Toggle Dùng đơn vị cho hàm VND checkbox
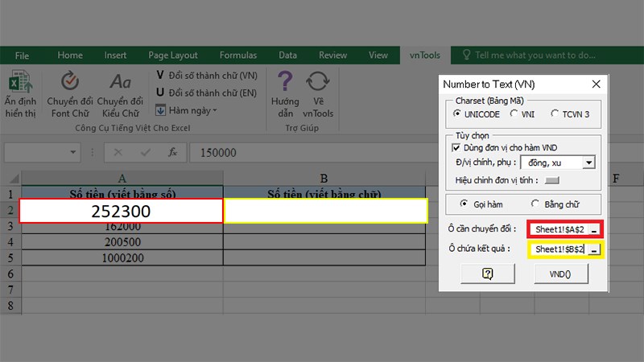This screenshot has height=362, width=644. coord(456,148)
